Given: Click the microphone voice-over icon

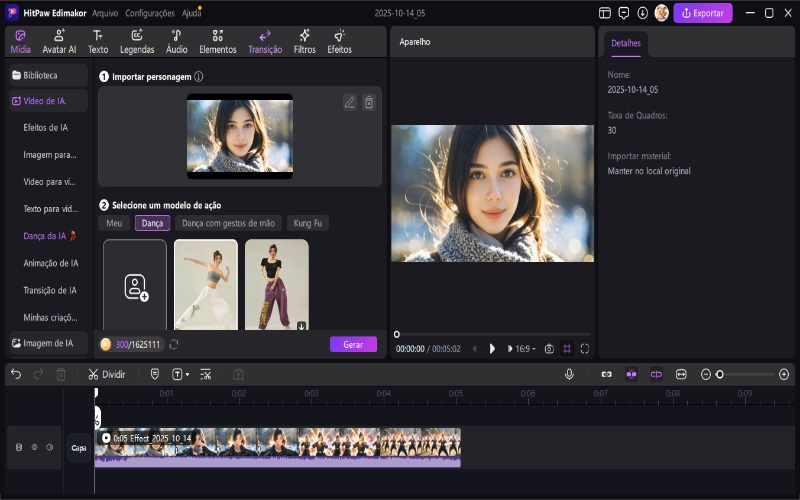Looking at the screenshot, I should (569, 374).
